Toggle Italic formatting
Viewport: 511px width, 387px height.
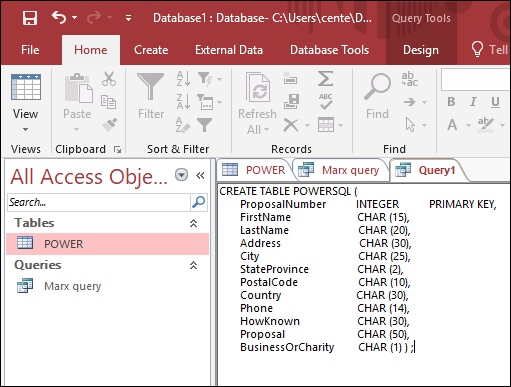tap(473, 102)
